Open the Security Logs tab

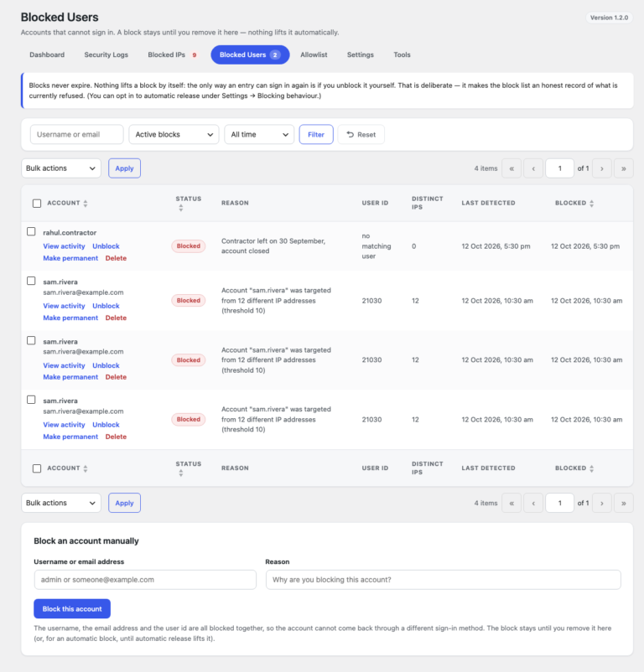click(x=106, y=54)
